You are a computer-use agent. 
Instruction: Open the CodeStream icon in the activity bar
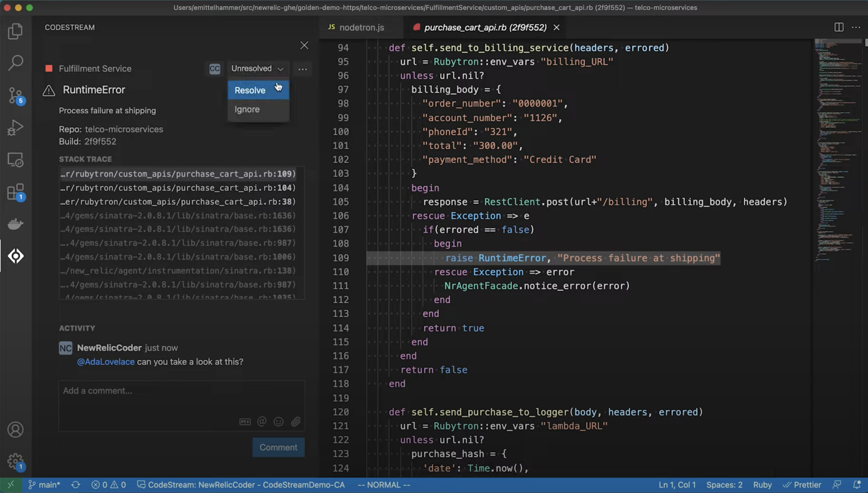tap(16, 256)
